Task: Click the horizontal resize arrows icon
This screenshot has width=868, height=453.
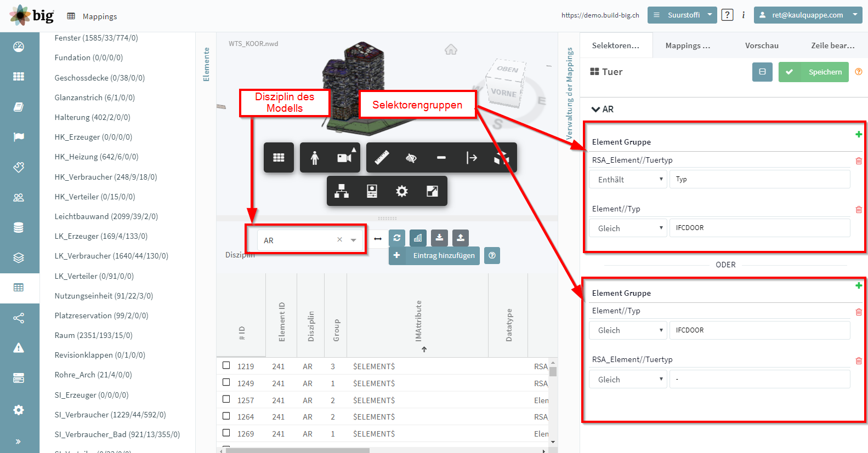Action: 378,239
